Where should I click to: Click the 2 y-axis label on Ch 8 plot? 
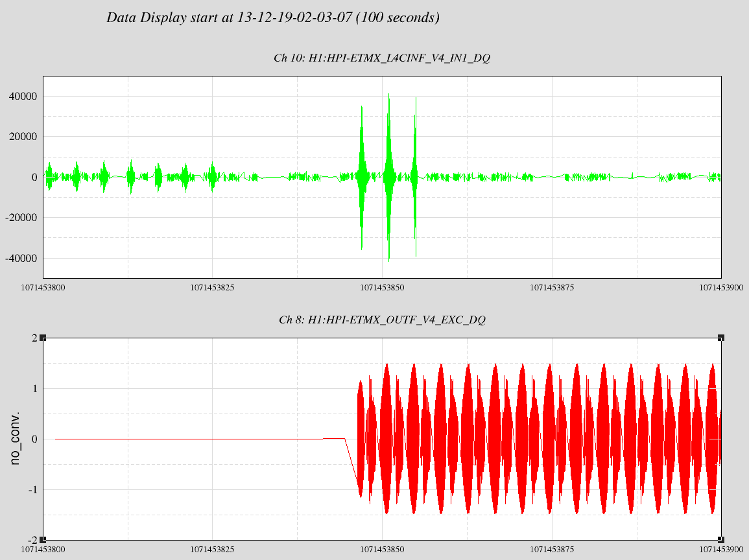(34, 338)
